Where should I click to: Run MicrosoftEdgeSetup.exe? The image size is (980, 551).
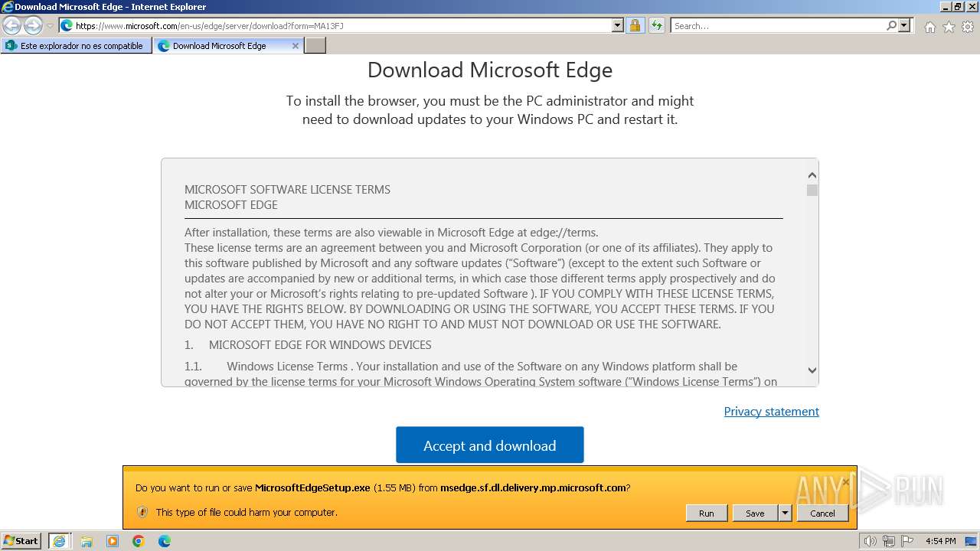pyautogui.click(x=706, y=513)
